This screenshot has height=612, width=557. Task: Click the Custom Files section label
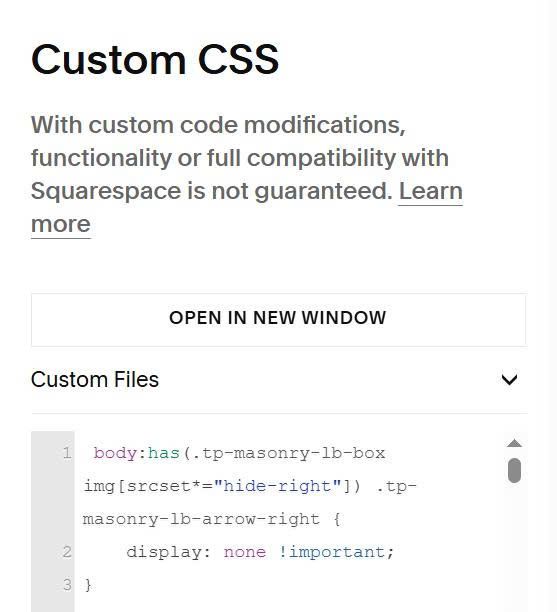[x=95, y=379]
